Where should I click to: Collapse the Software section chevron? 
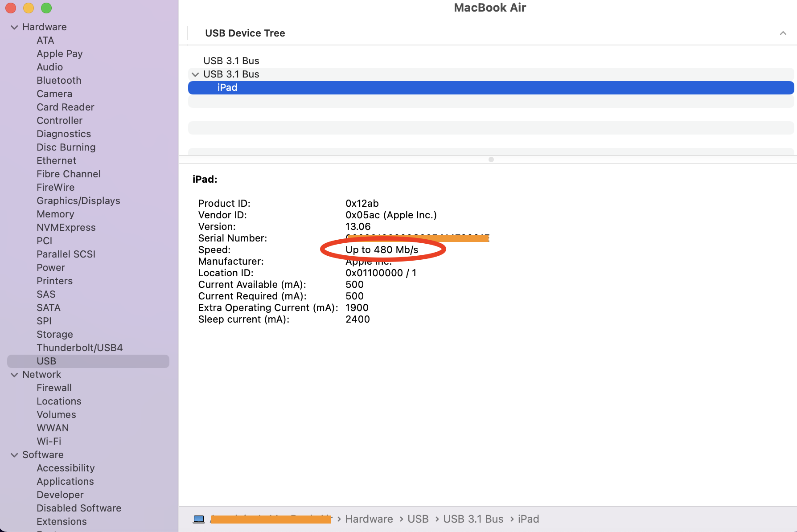point(14,455)
